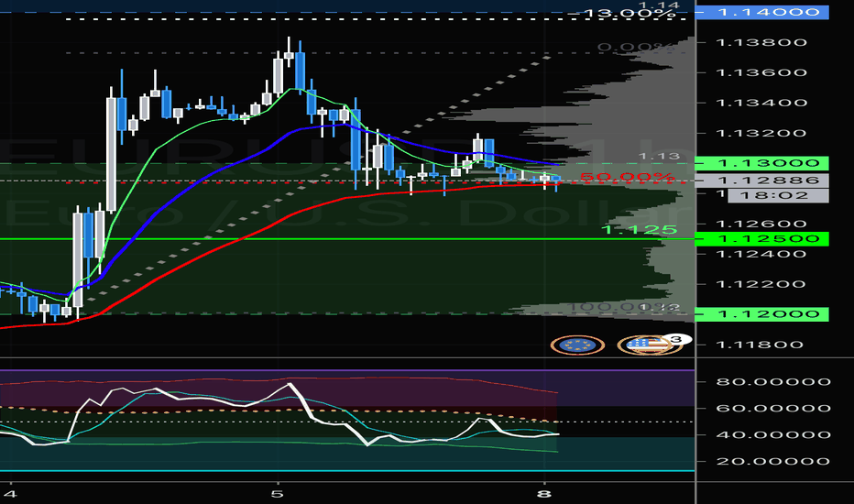
Task: Click the 1.13800 price axis value
Action: [761, 42]
